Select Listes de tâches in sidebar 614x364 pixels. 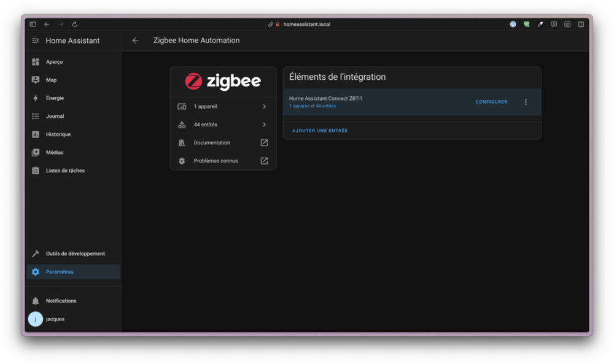pyautogui.click(x=73, y=171)
